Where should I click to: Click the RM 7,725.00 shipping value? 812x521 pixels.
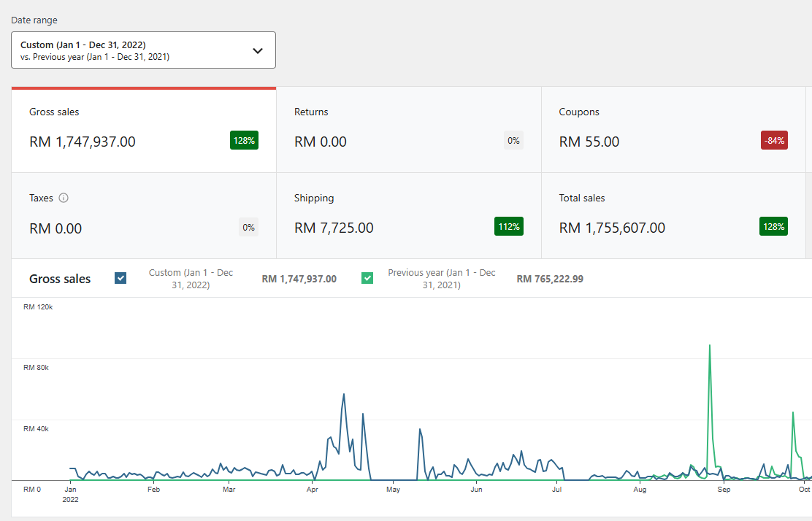pos(334,228)
